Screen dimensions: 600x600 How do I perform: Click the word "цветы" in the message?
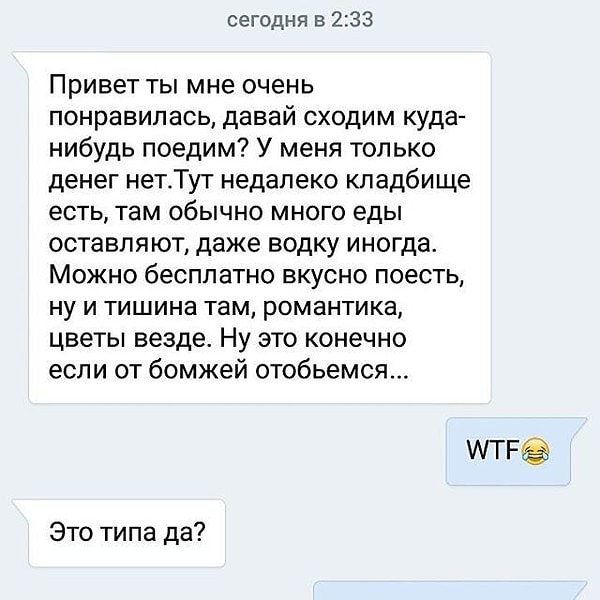(88, 340)
